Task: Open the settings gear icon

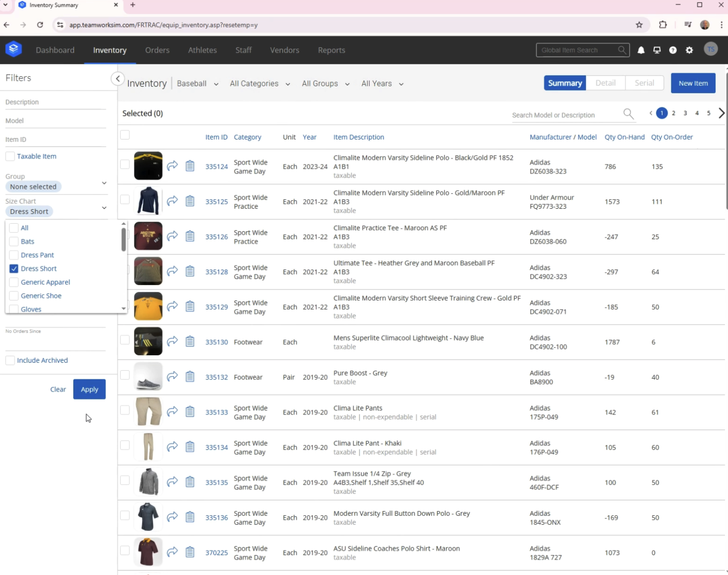Action: point(689,50)
